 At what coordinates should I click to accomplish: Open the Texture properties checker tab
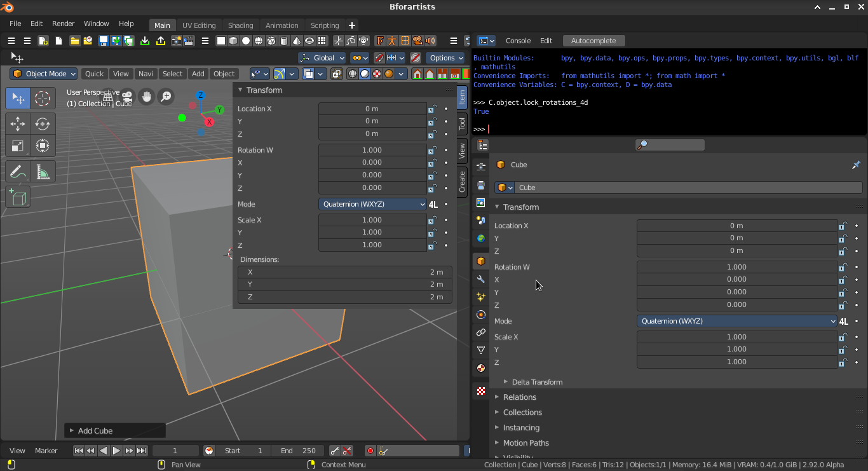[x=481, y=392]
